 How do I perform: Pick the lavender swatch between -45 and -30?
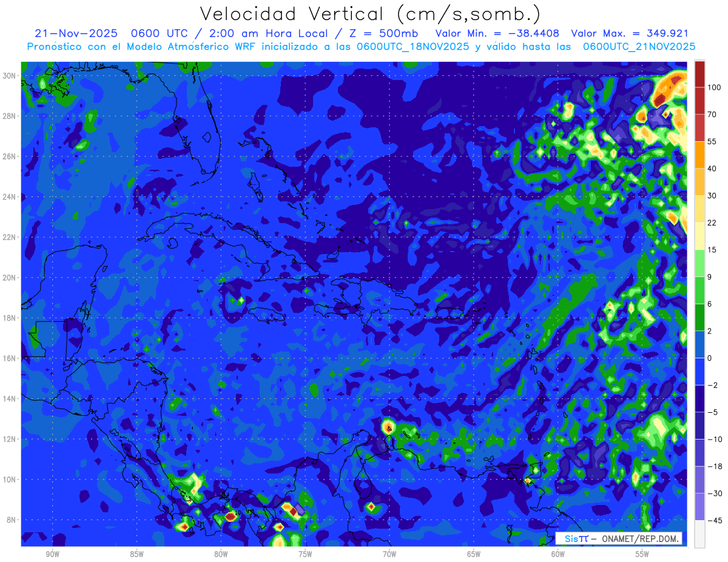699,507
